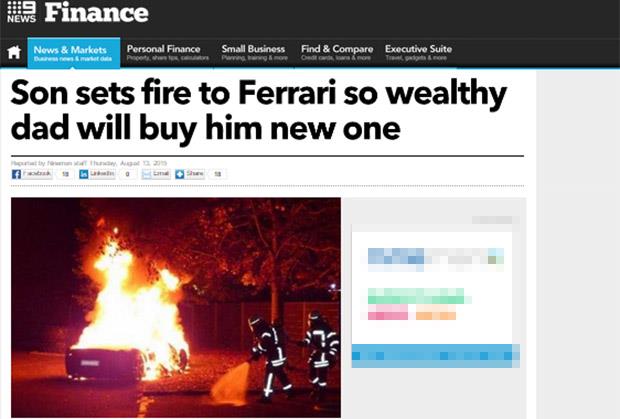The image size is (620, 419).
Task: Click the blue bar in advertisement
Action: [435, 356]
